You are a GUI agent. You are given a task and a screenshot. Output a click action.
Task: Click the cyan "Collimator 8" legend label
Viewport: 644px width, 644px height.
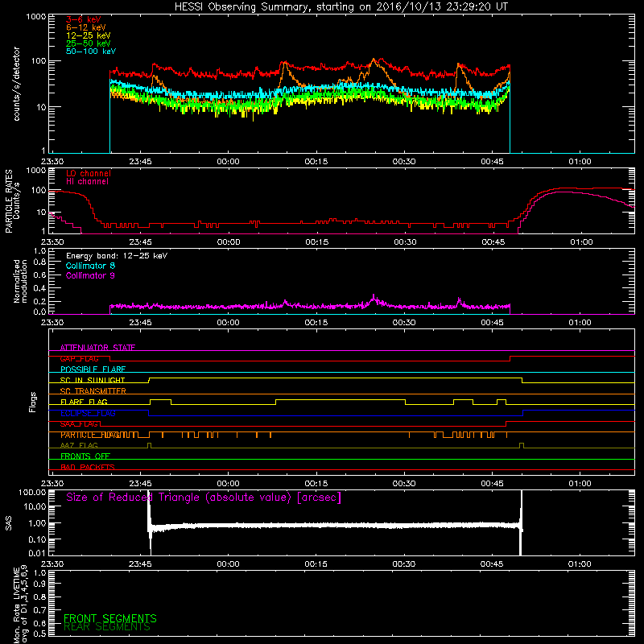pyautogui.click(x=91, y=266)
